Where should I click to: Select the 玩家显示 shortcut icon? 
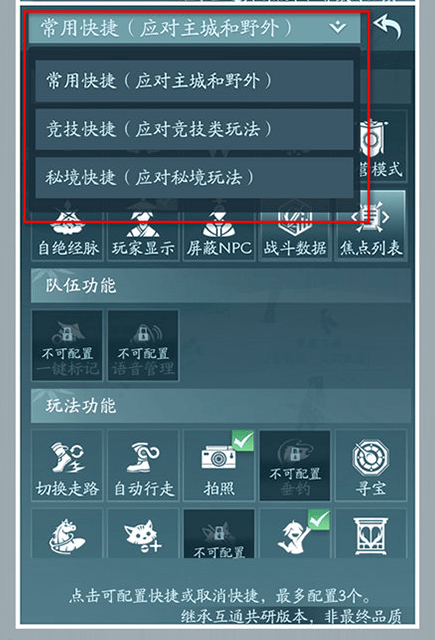[143, 231]
